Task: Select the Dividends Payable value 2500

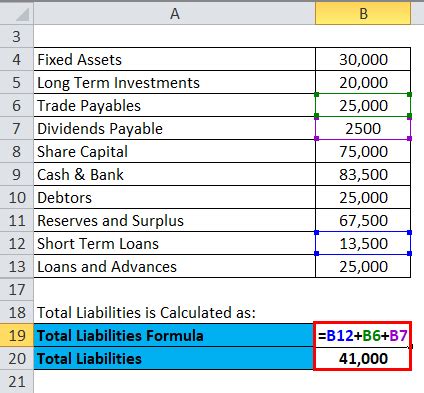Action: click(363, 128)
